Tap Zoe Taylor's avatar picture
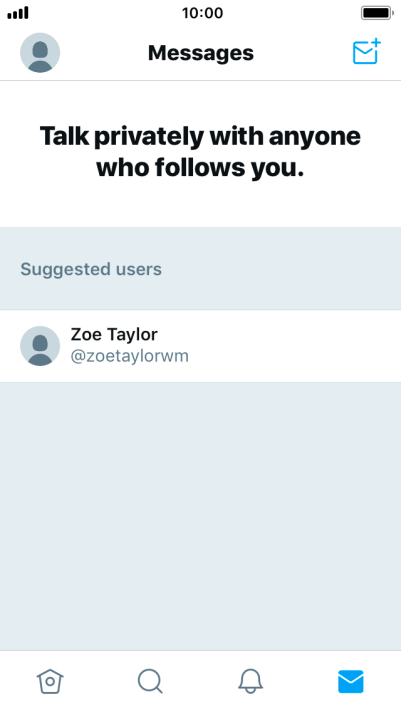The height and width of the screenshot is (712, 401). [x=40, y=346]
